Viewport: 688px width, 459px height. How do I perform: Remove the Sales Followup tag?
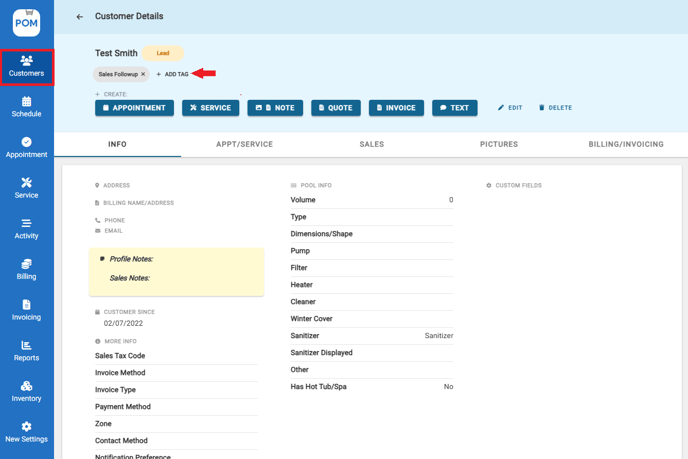click(x=143, y=74)
